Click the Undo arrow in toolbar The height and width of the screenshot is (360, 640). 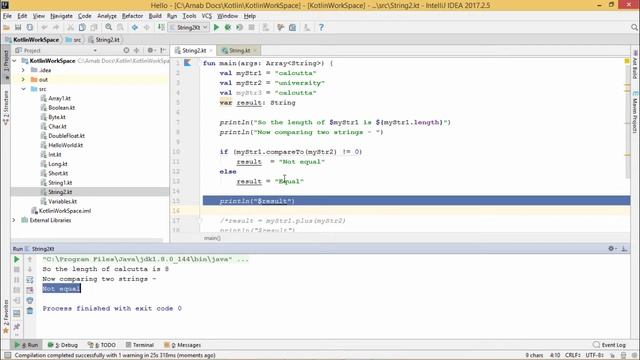pyautogui.click(x=44, y=27)
